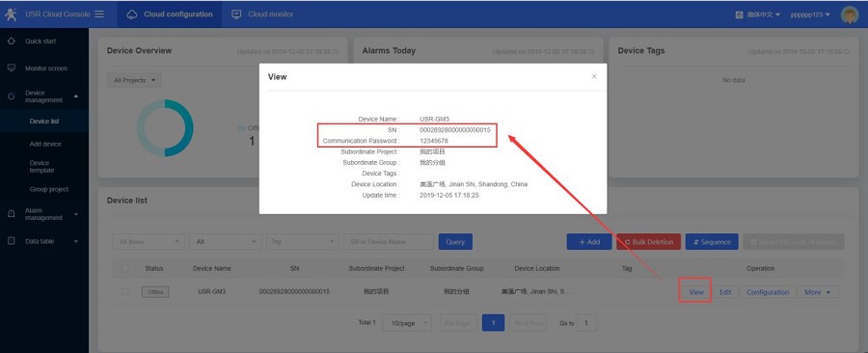Click the hamburger menu icon beside USR Cloud Console
Image resolution: width=868 pixels, height=353 pixels.
click(99, 14)
